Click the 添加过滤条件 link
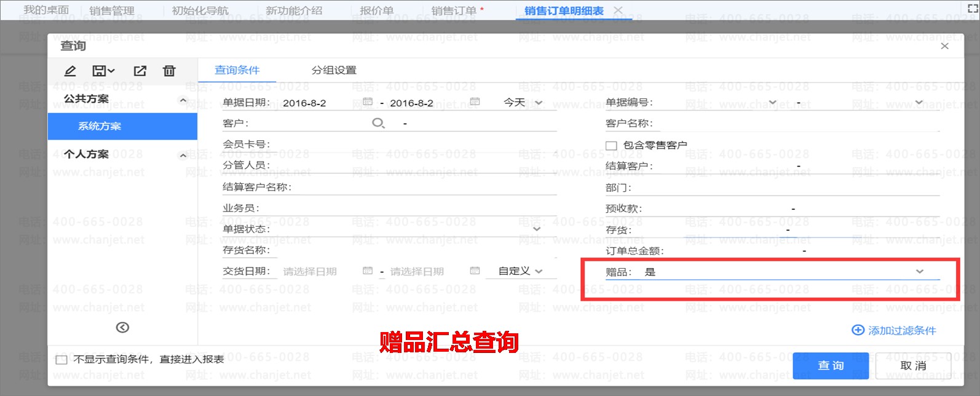This screenshot has height=396, width=980. coord(902,331)
